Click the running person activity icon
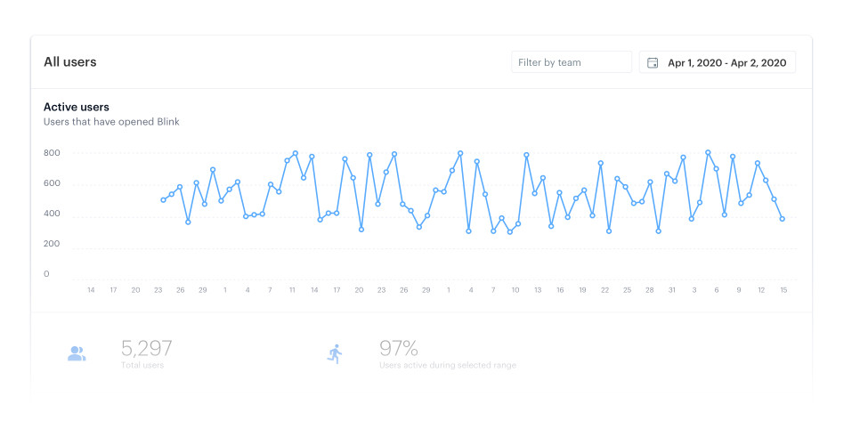Viewport: 868px width, 445px height. click(335, 353)
